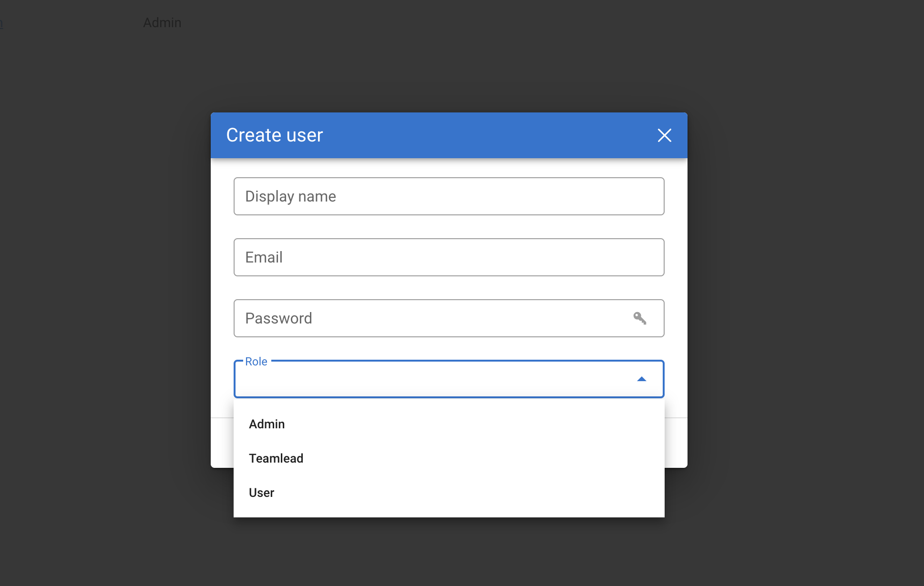
Task: Click the floating Role label
Action: coord(256,362)
